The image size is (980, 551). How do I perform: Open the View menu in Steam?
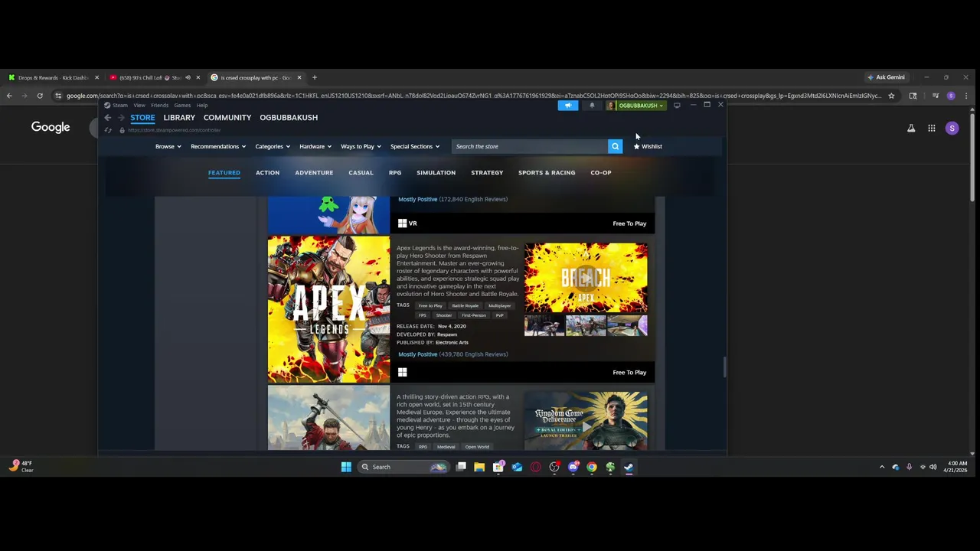(x=139, y=106)
